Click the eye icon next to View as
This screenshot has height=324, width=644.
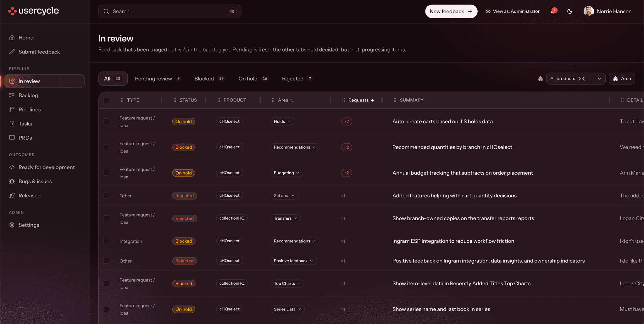488,11
